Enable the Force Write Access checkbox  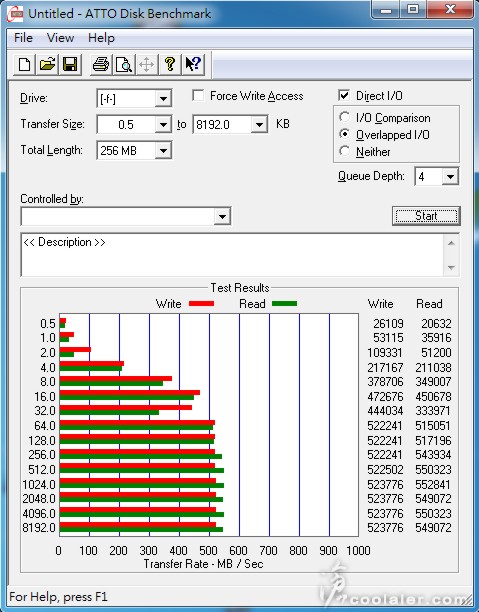coord(198,96)
